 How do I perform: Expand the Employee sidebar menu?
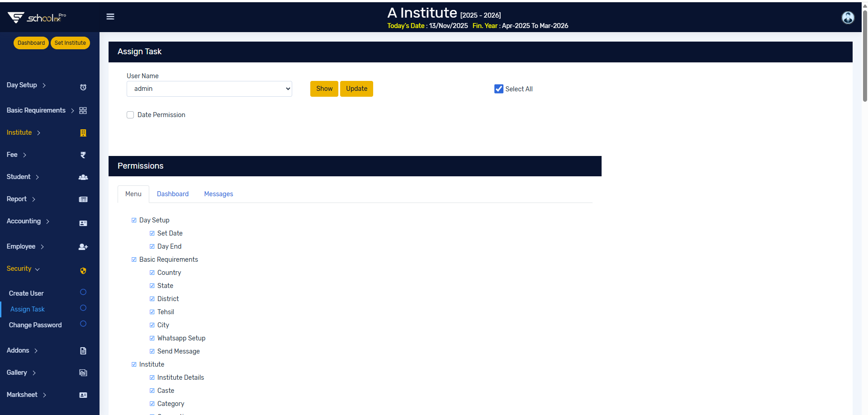25,246
